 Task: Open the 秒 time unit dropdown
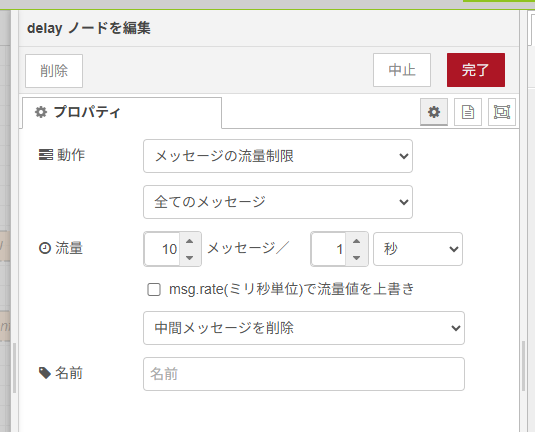point(418,249)
